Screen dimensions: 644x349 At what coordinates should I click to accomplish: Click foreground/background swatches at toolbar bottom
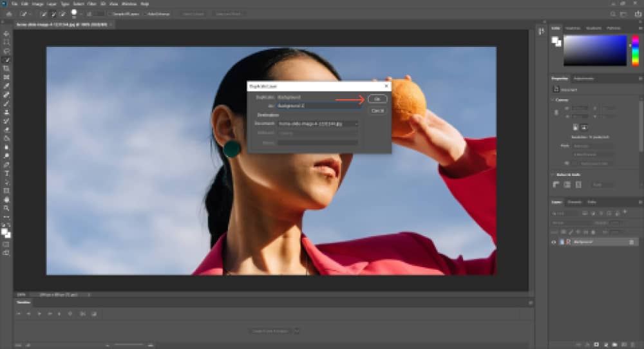coord(6,233)
